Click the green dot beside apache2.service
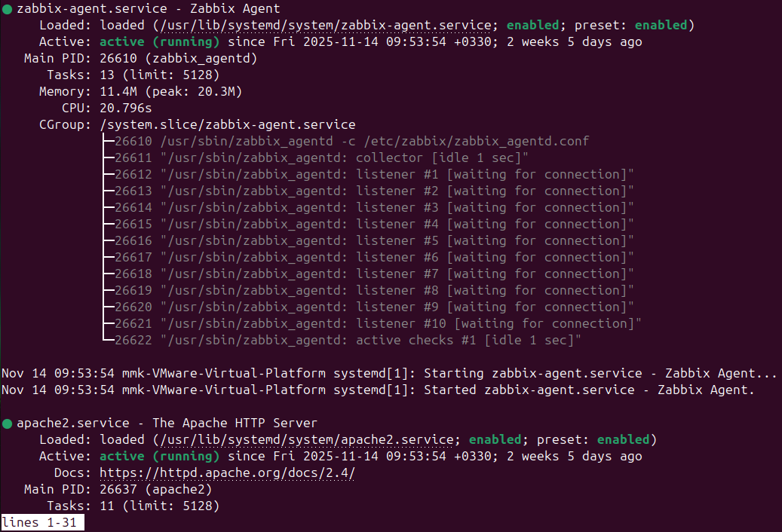Image resolution: width=782 pixels, height=532 pixels. tap(7, 423)
